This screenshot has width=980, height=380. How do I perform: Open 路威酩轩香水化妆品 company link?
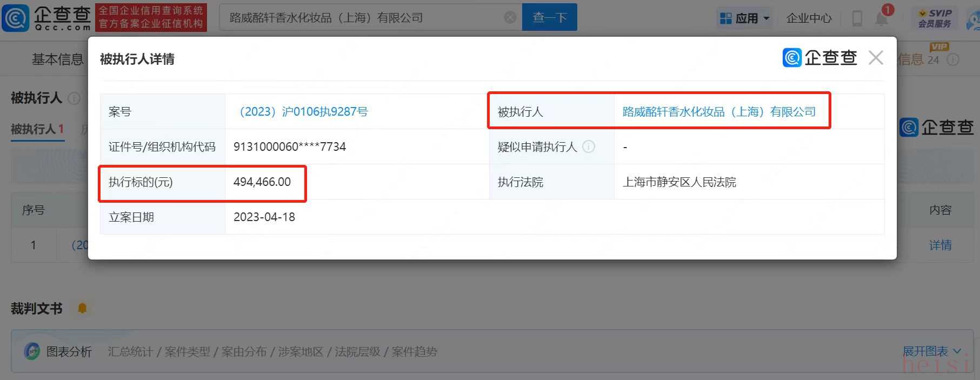(719, 112)
